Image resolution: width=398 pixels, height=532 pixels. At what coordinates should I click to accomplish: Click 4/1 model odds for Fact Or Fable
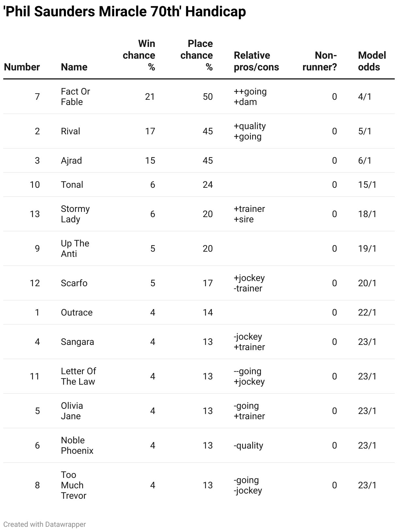(x=365, y=97)
